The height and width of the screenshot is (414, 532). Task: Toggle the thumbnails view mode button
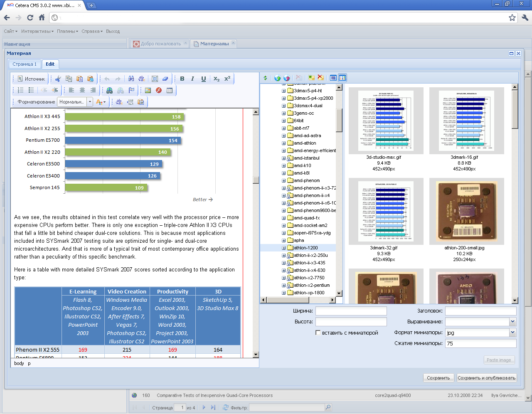tap(342, 78)
